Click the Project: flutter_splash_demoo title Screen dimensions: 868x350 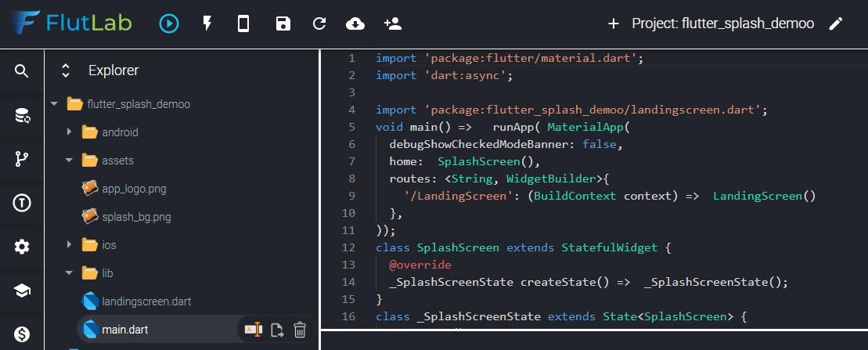(723, 23)
